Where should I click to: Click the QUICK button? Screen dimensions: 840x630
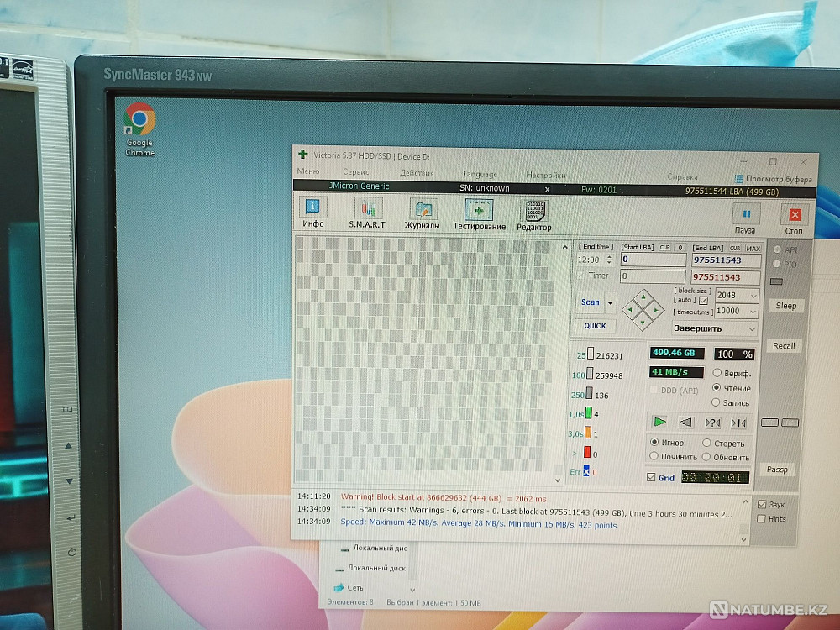pyautogui.click(x=596, y=326)
